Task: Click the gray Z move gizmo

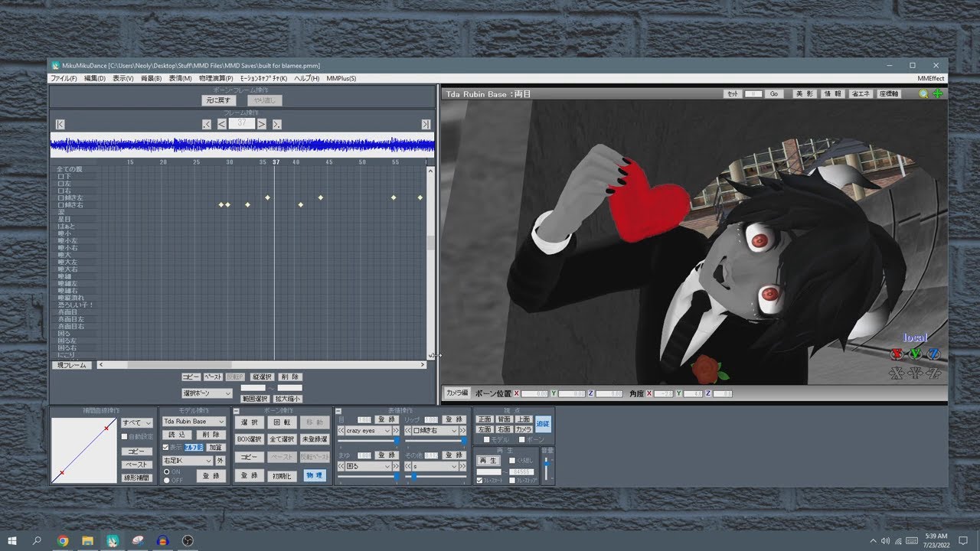Action: 933,373
